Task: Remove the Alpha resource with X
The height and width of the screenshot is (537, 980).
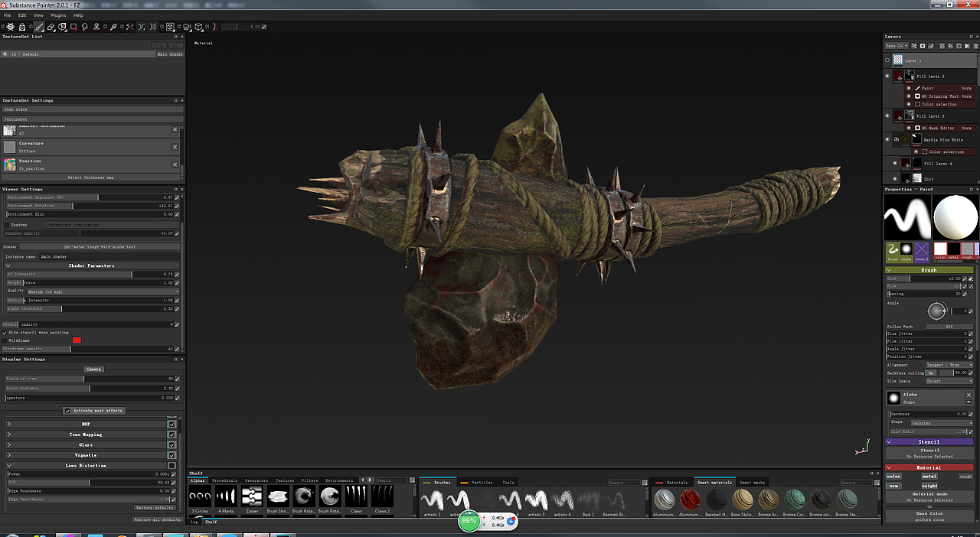Action: (x=969, y=395)
